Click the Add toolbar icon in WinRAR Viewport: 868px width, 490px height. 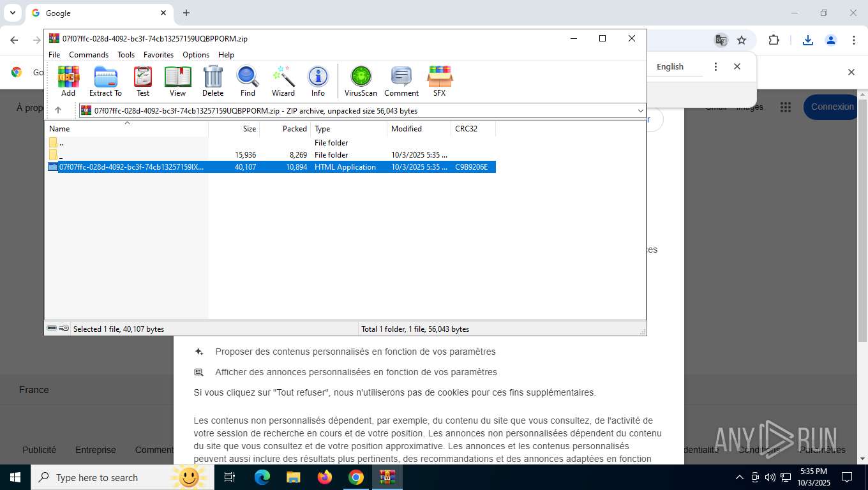[x=68, y=81]
